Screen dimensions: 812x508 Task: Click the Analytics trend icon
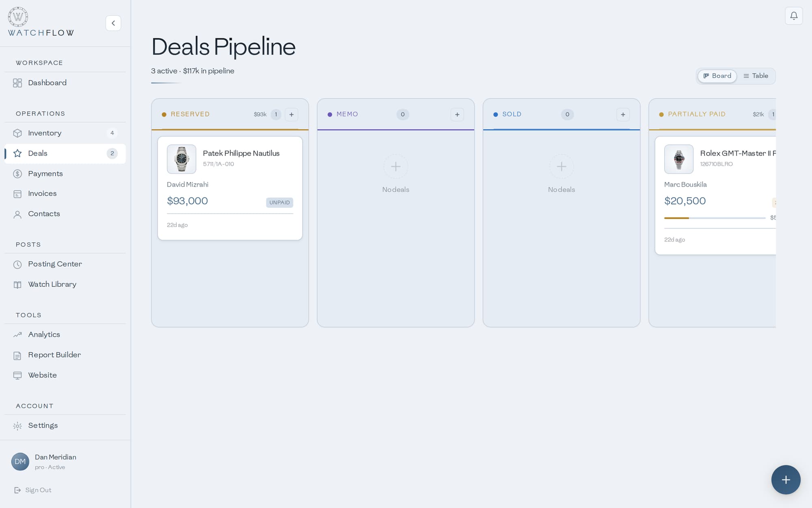click(17, 335)
